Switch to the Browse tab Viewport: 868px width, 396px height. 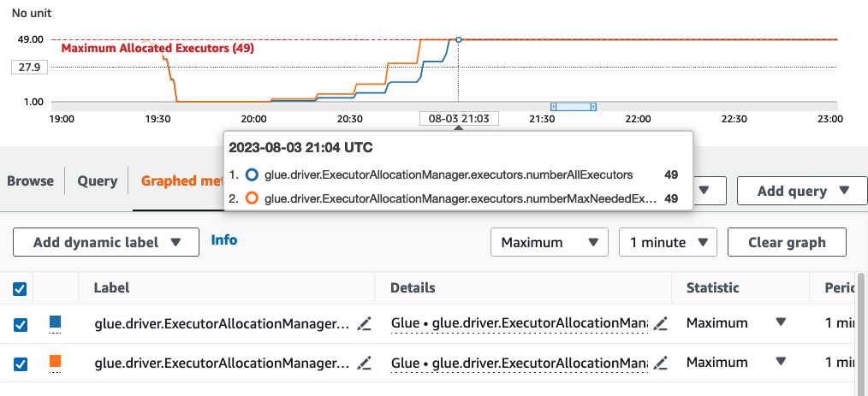(30, 180)
